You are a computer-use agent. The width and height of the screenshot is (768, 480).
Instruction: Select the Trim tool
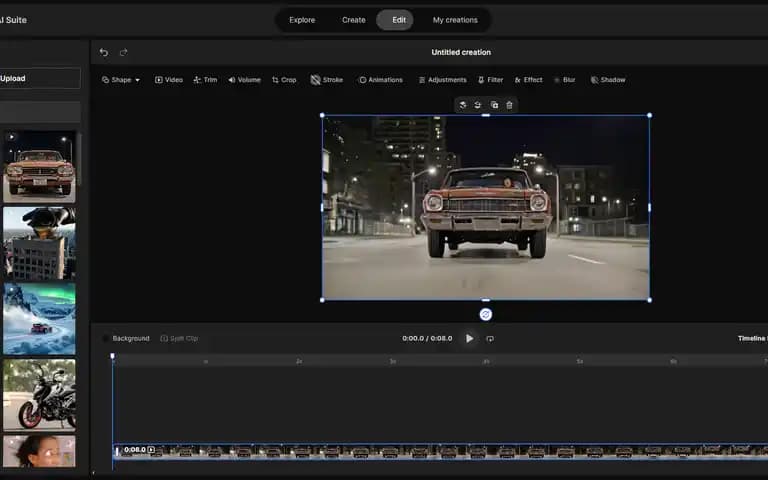205,80
